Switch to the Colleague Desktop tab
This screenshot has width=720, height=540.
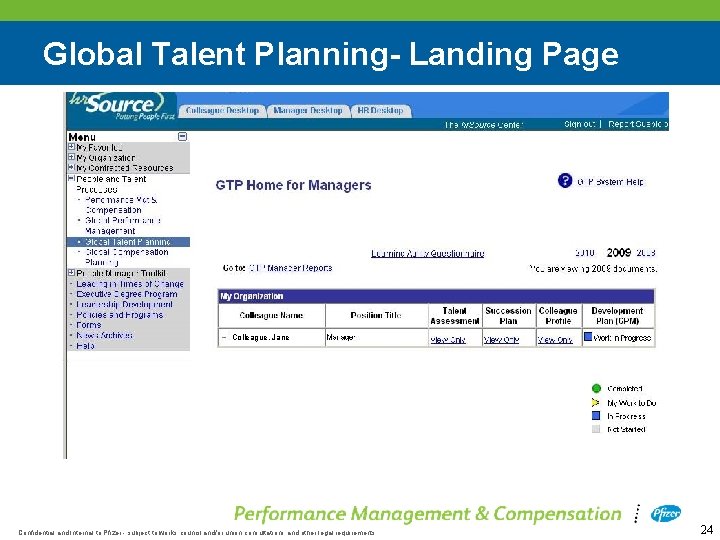tap(222, 111)
